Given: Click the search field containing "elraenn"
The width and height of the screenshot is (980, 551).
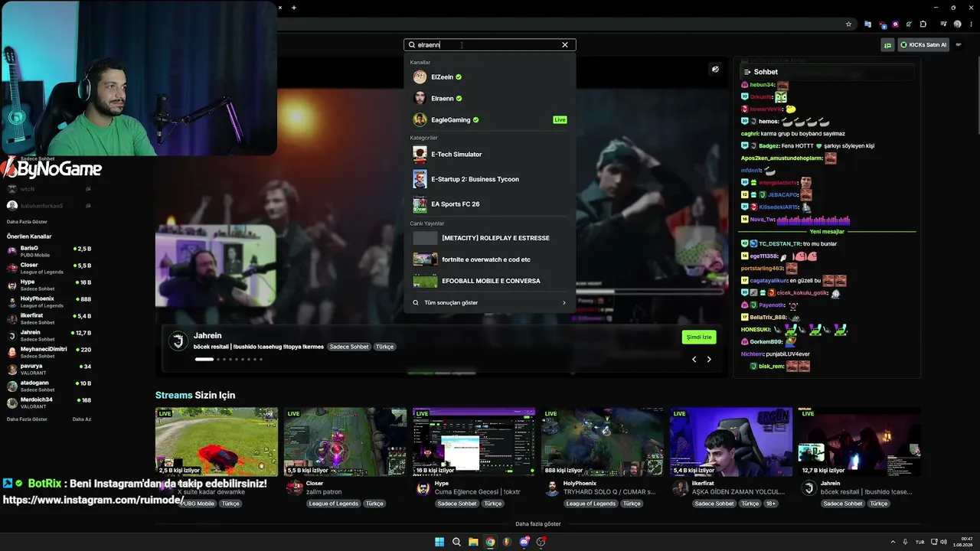Looking at the screenshot, I should tap(490, 45).
